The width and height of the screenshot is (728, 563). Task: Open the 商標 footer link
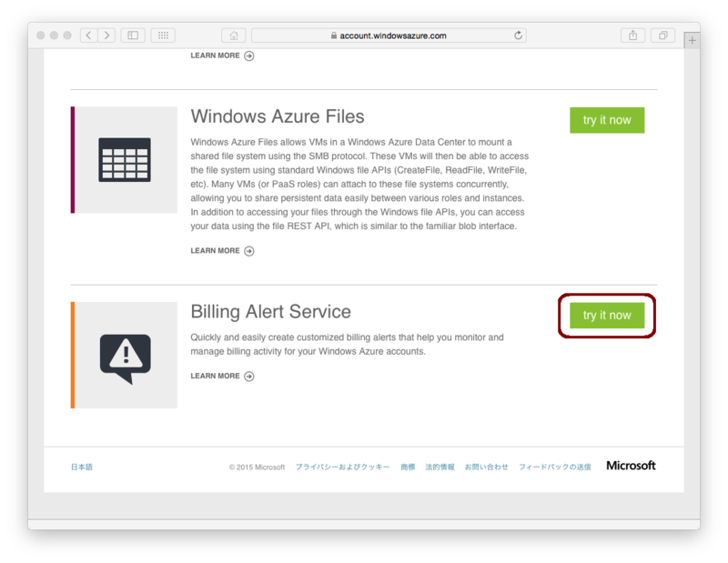[x=408, y=467]
